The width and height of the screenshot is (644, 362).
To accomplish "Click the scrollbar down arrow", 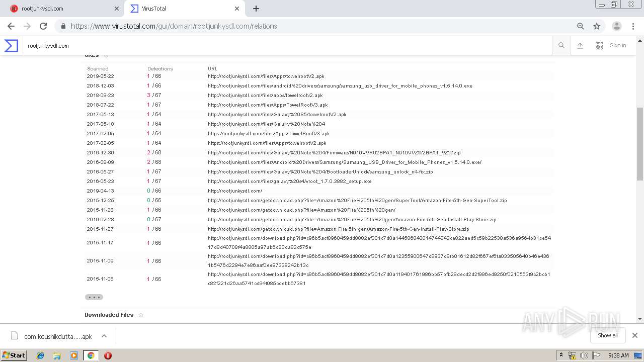I will click(640, 319).
